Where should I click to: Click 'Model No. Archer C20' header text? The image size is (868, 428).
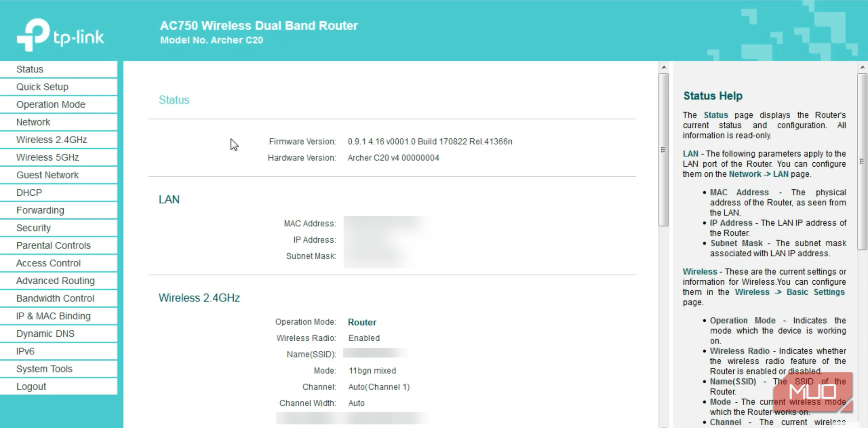(212, 40)
